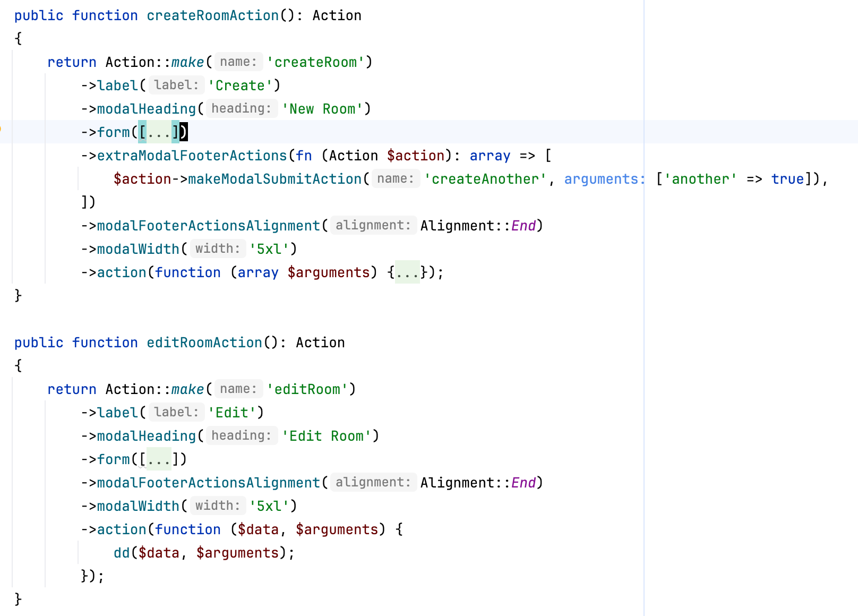
Task: Click modalFooterActionsAlignment in editRoomAction
Action: pyautogui.click(x=209, y=483)
